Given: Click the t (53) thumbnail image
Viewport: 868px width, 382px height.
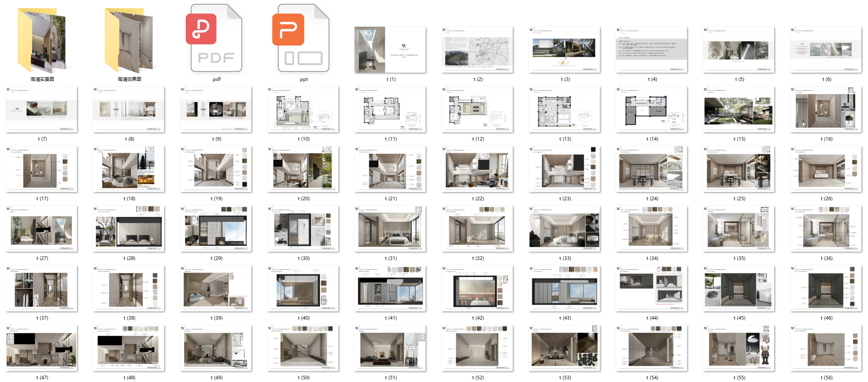Looking at the screenshot, I should point(564,349).
